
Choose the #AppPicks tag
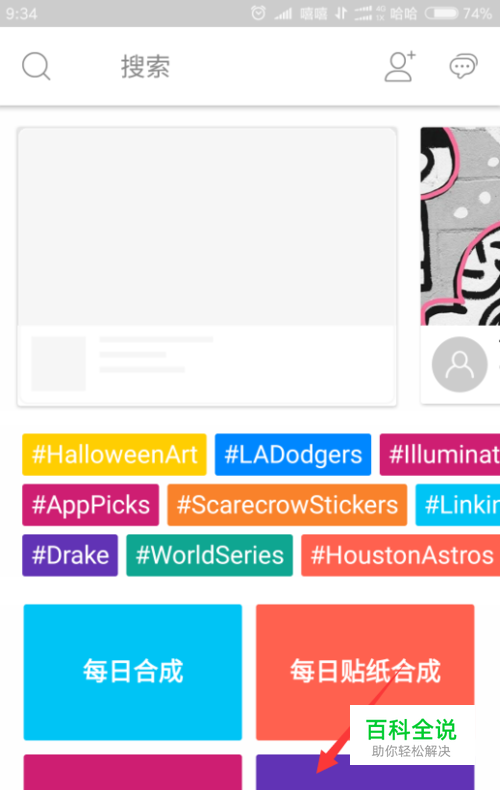(91, 505)
